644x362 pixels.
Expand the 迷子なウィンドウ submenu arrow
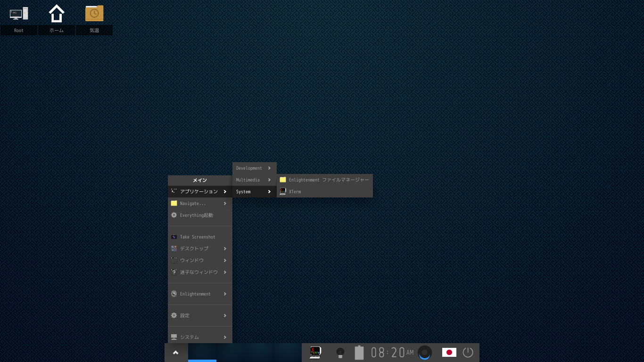point(225,272)
